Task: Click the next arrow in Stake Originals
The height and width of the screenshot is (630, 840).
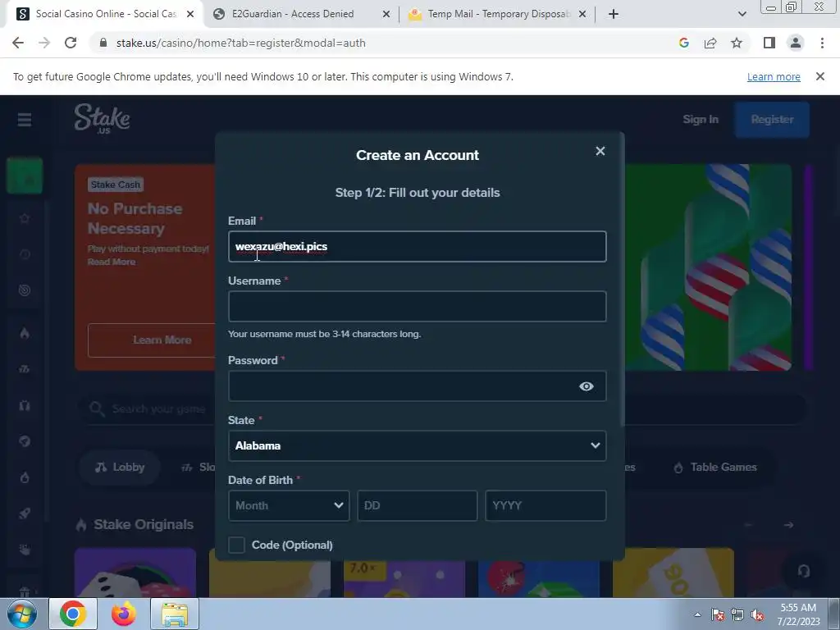Action: click(x=788, y=525)
